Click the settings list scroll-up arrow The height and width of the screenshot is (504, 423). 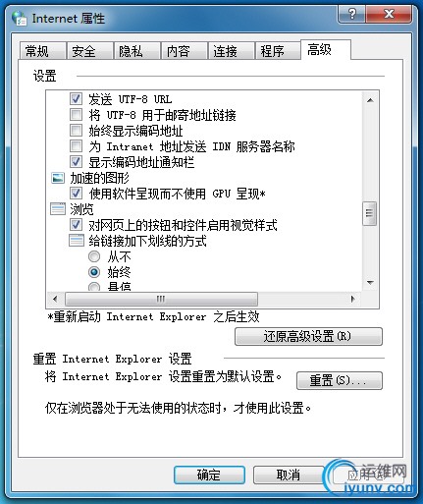pyautogui.click(x=370, y=100)
